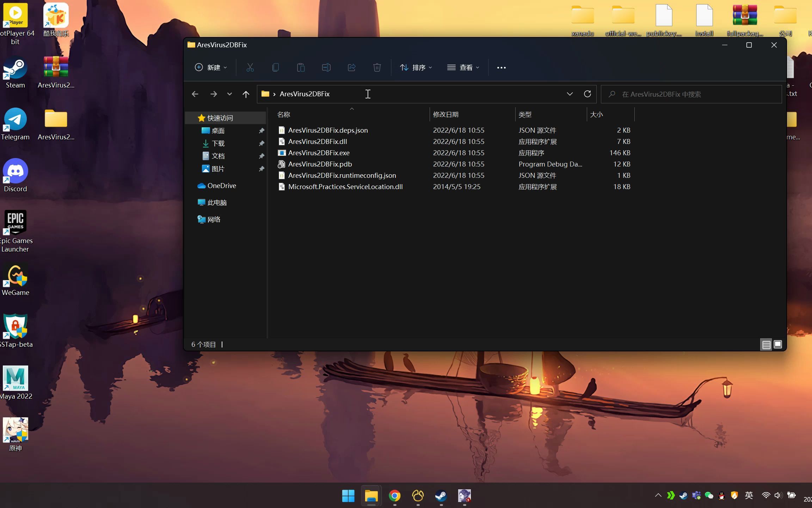The width and height of the screenshot is (812, 508).
Task: Click the Paste clipboard icon
Action: (x=301, y=67)
